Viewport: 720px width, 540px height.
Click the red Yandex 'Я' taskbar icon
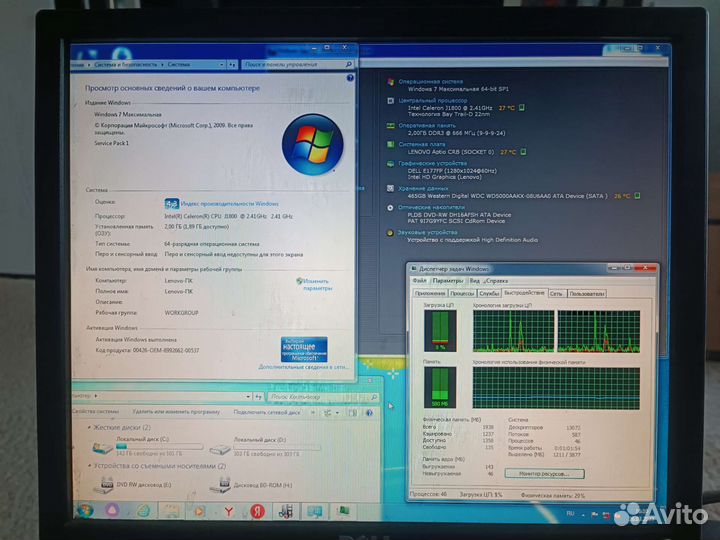(x=258, y=511)
